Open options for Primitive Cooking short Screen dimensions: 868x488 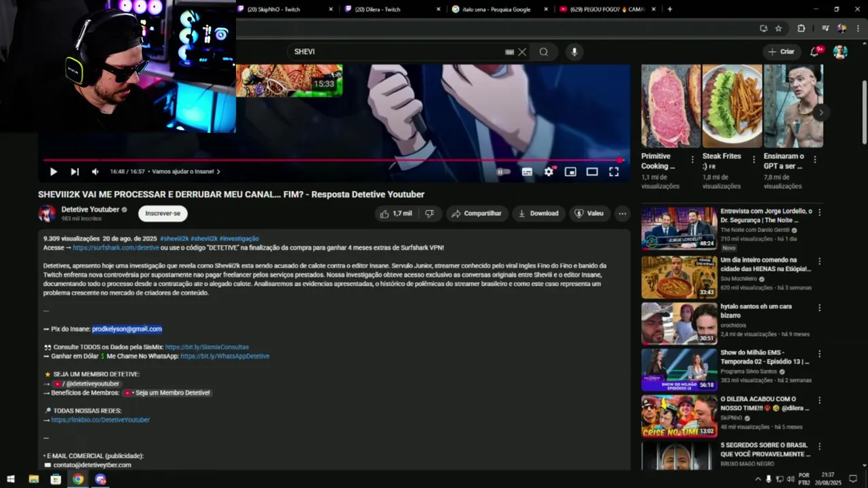692,160
